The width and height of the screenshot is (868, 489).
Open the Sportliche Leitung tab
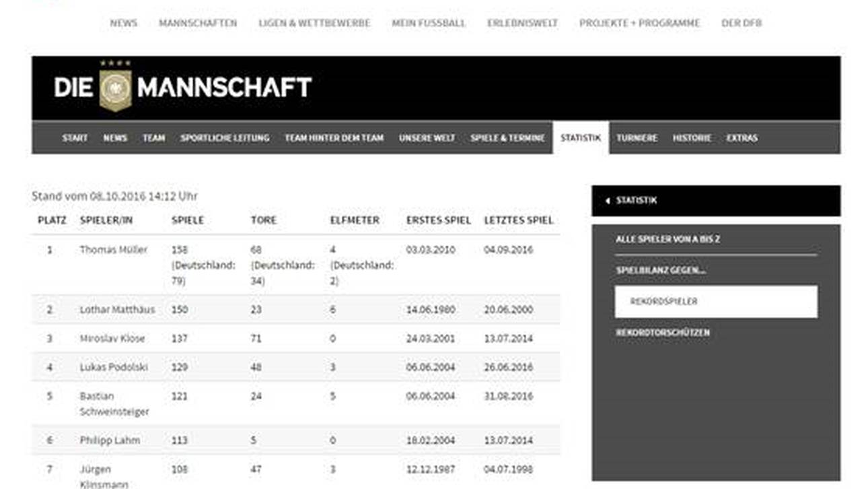coord(225,138)
